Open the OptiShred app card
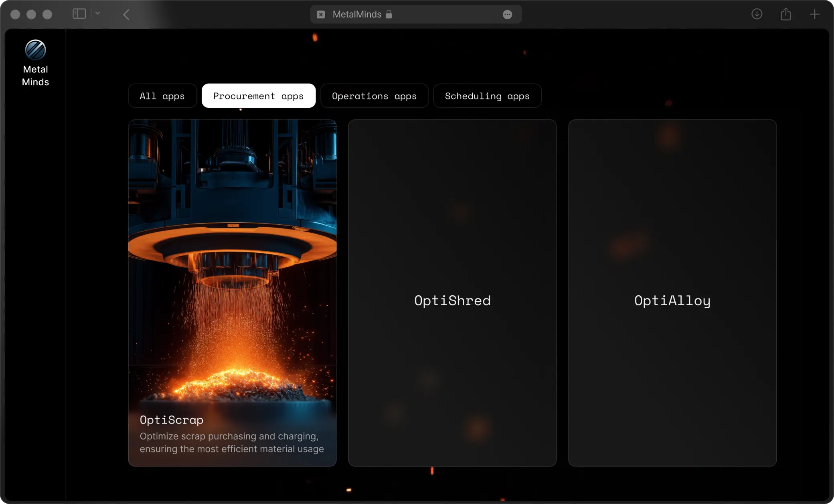The width and height of the screenshot is (834, 504). coord(452,300)
